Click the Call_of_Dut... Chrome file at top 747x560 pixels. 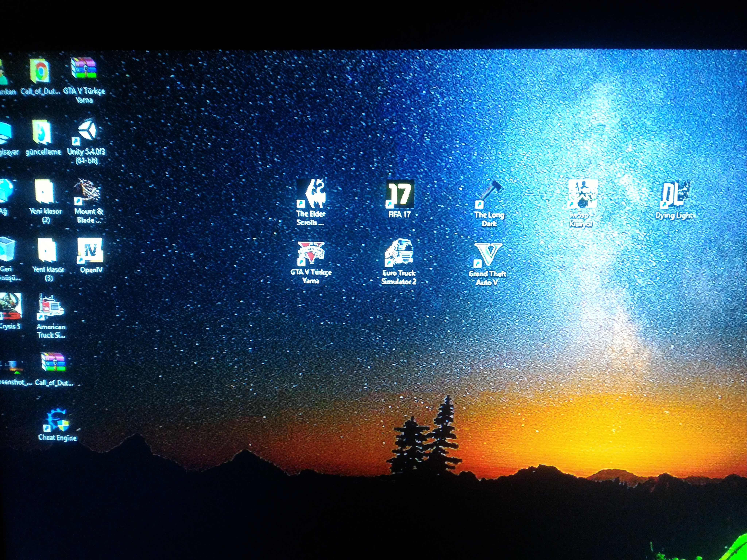[40, 71]
